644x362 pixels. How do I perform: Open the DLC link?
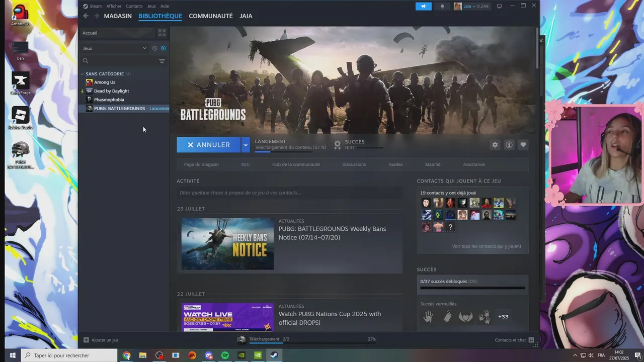(246, 164)
